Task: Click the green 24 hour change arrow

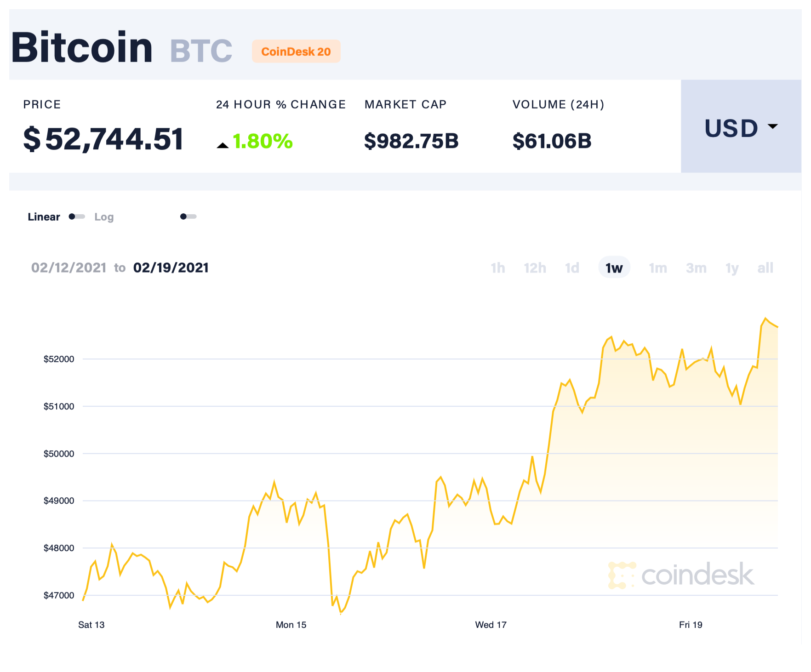Action: 223,145
